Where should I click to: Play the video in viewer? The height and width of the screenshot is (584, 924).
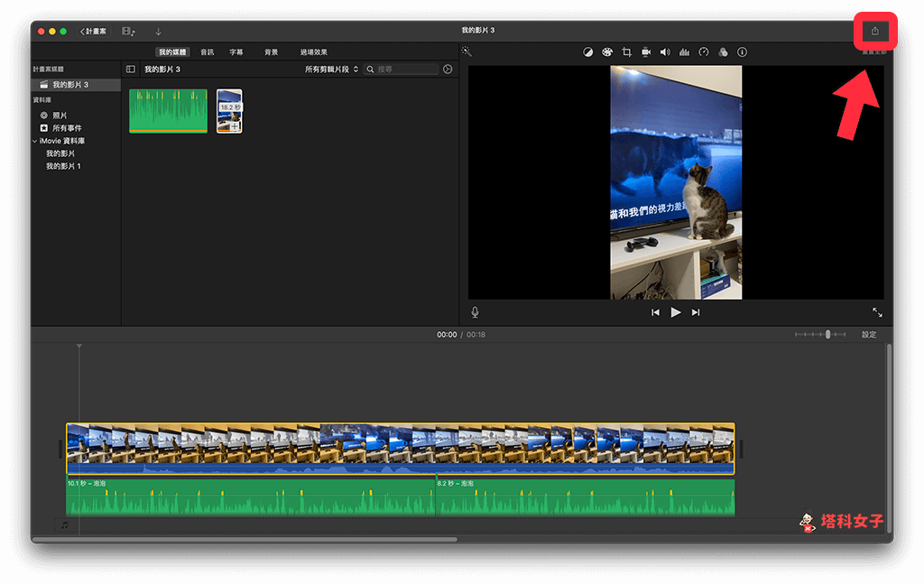pos(675,312)
